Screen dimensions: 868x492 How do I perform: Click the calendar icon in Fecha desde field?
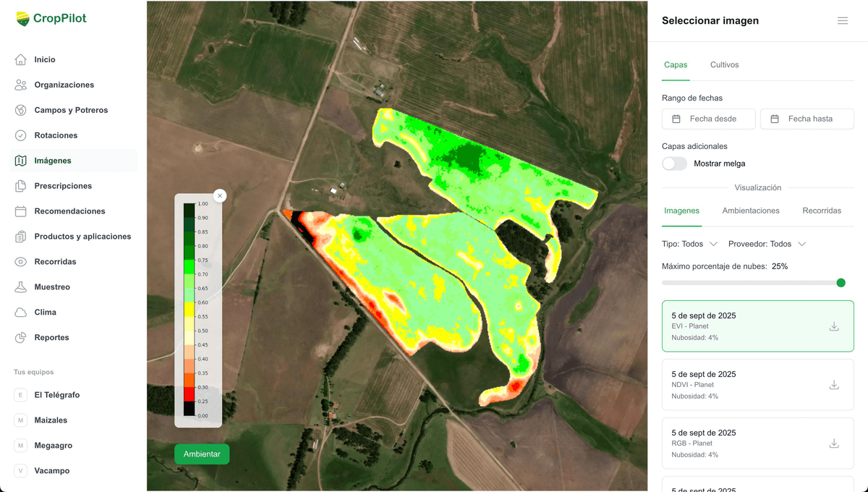click(x=676, y=119)
